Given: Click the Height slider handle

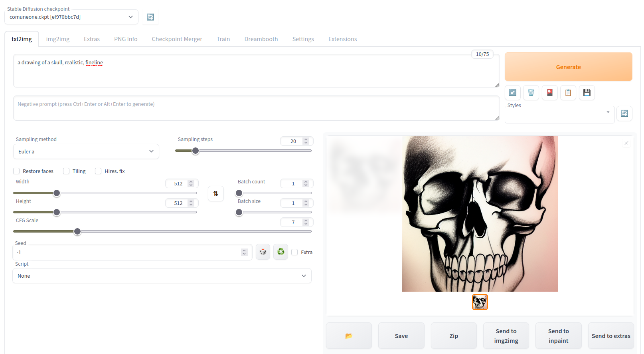Looking at the screenshot, I should click(57, 212).
